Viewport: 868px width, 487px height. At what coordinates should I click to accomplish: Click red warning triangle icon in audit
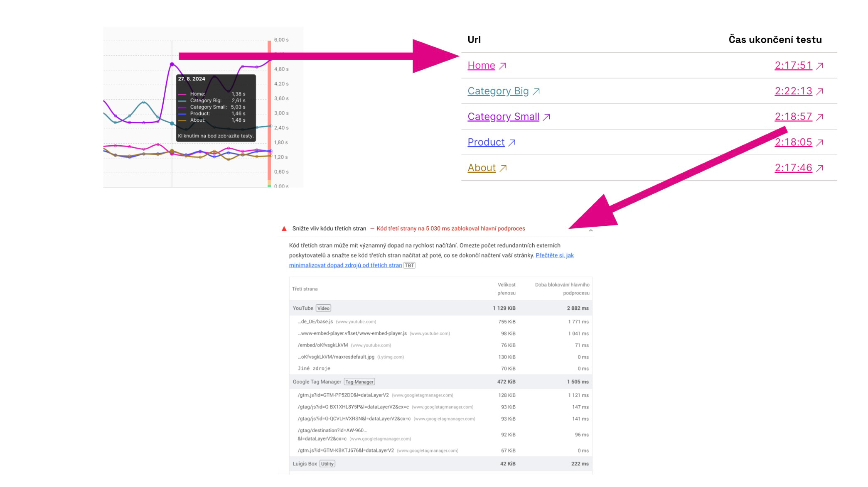click(284, 228)
